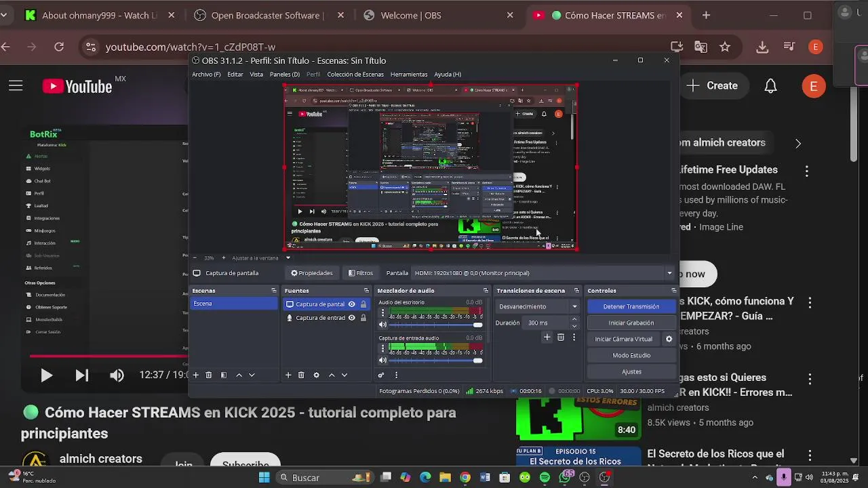Zoom in the OBS preview with plus
This screenshot has width=868, height=488.
(x=224, y=258)
